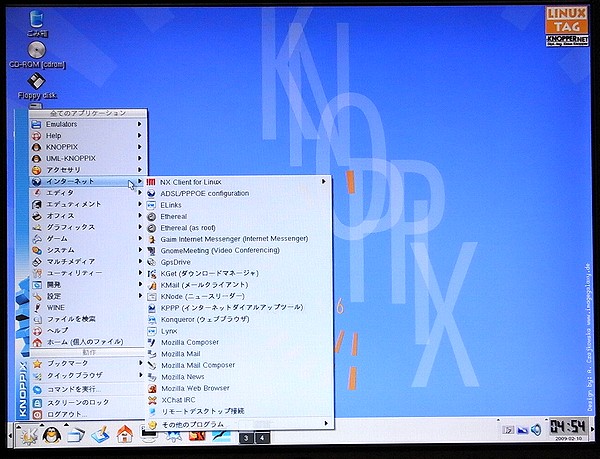The image size is (600, 459).
Task: Expand the マルチメディア submenu arrow
Action: pos(140,262)
